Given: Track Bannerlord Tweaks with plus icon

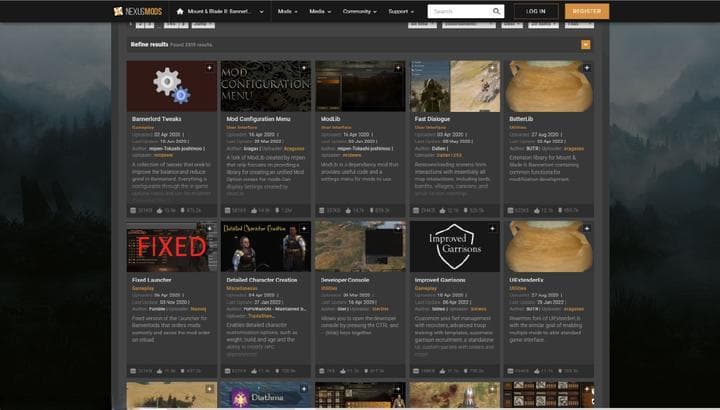Looking at the screenshot, I should click(x=209, y=68).
